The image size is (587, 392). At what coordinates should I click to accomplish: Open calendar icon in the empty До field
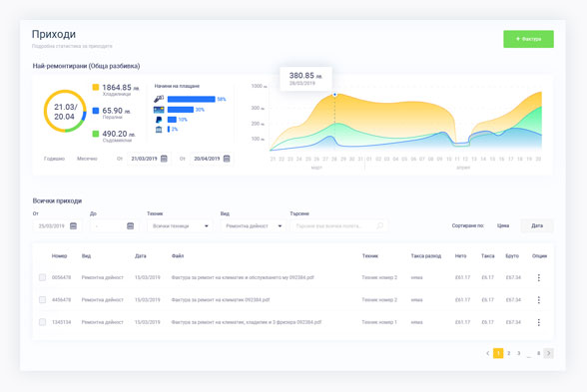[x=130, y=225]
